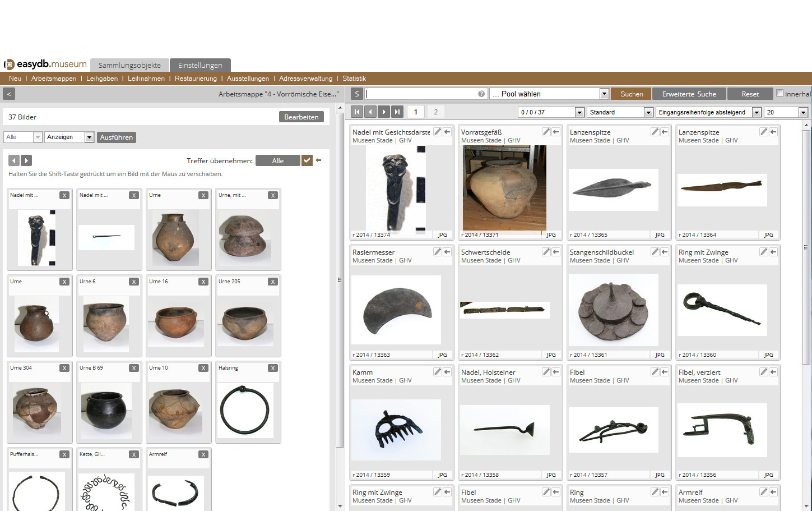Screen dimensions: 812x511
Task: Jump to first results page
Action: click(x=356, y=112)
